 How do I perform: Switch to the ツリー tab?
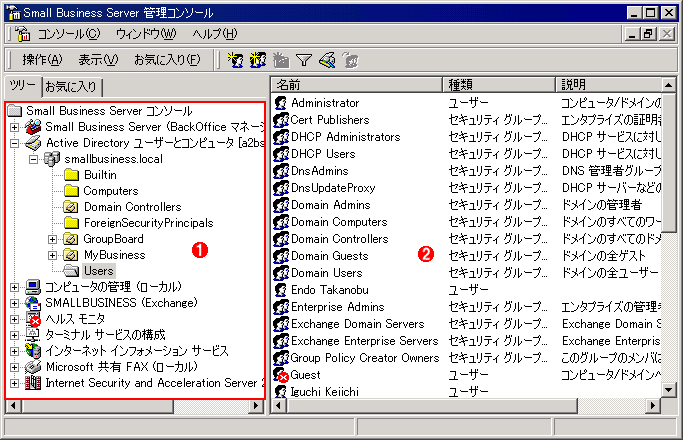click(23, 86)
